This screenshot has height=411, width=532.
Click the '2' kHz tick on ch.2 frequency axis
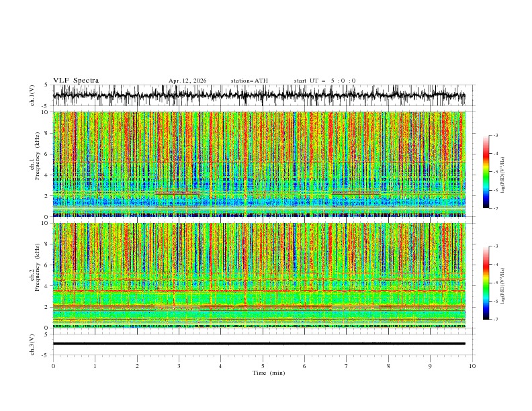(x=47, y=307)
